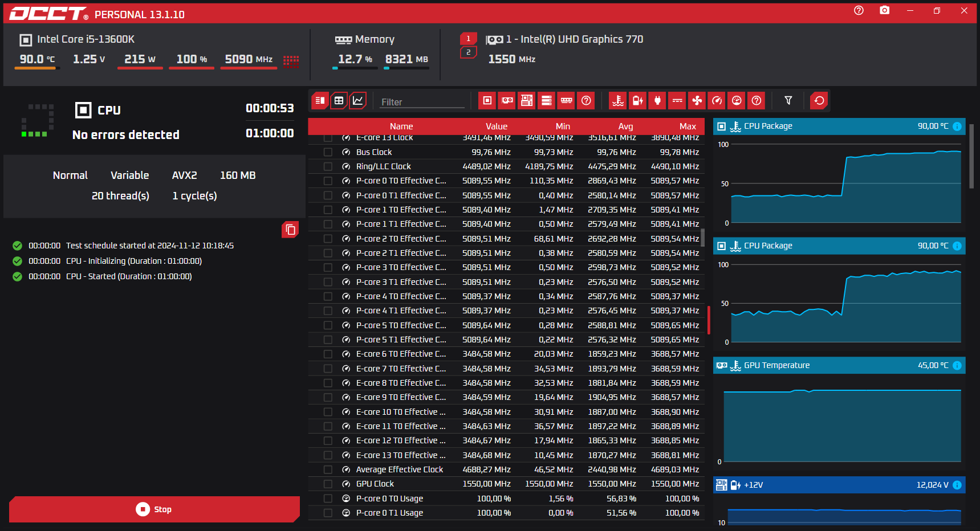The width and height of the screenshot is (980, 531).
Task: Click the "20 thread(s)" setting text
Action: point(120,196)
